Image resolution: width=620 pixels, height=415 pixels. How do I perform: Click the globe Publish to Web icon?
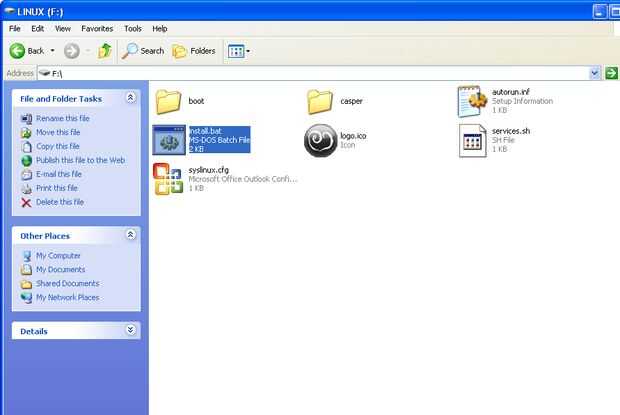(26, 160)
